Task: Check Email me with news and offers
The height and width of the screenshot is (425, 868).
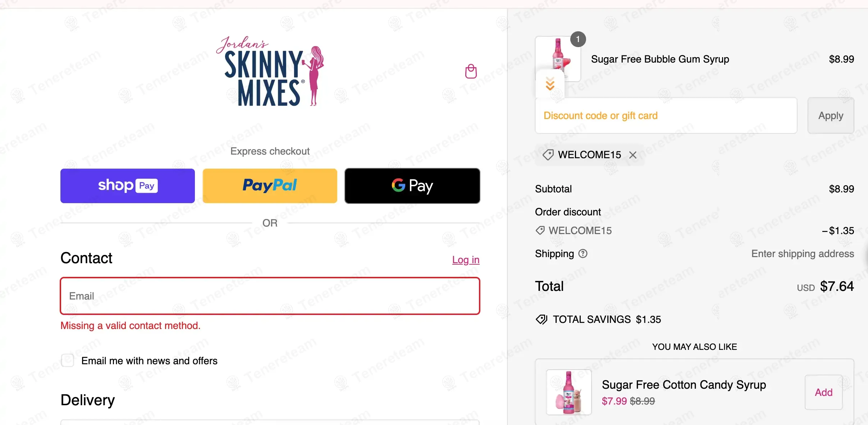Action: click(68, 360)
